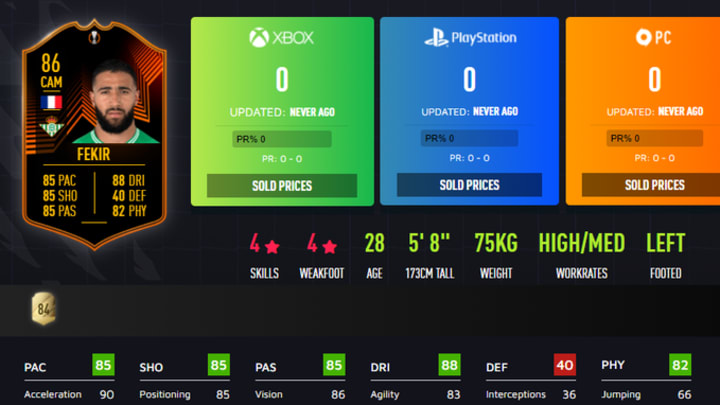Click the PlayStation PR% 0 bar
The width and height of the screenshot is (720, 405).
point(469,138)
